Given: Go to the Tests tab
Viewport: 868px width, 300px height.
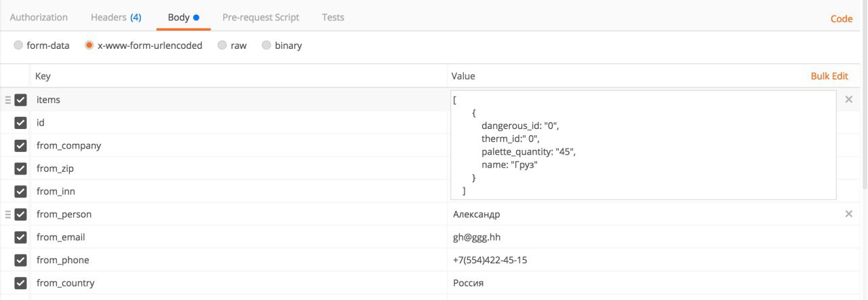Looking at the screenshot, I should tap(333, 17).
